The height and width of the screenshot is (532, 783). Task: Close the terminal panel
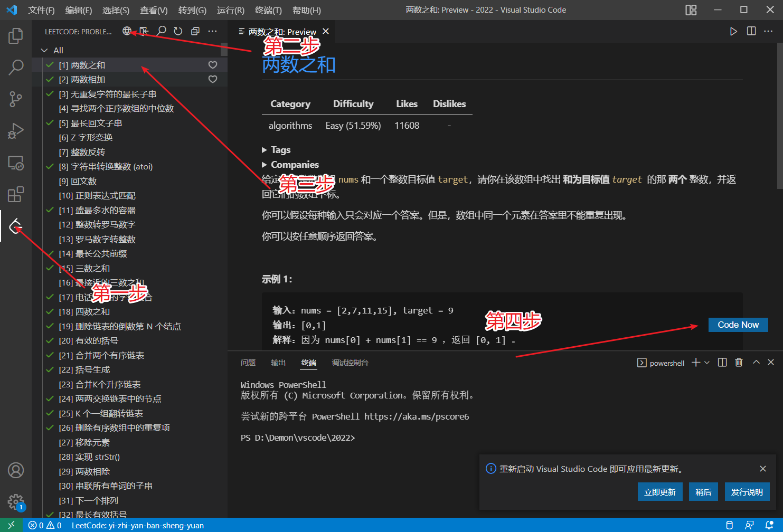coord(771,362)
